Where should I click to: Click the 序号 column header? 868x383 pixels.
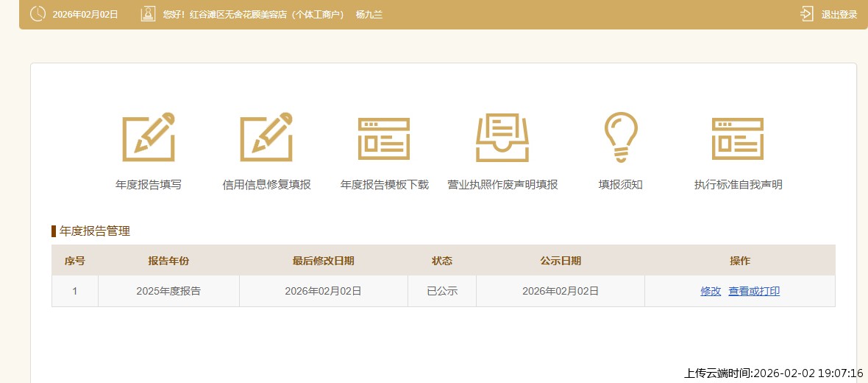point(75,261)
